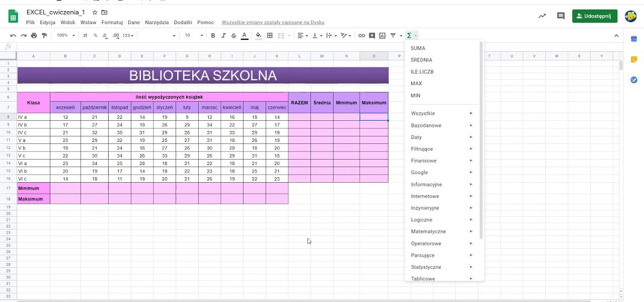Select the functions (Σ) icon
This screenshot has width=644, height=302.
(410, 35)
